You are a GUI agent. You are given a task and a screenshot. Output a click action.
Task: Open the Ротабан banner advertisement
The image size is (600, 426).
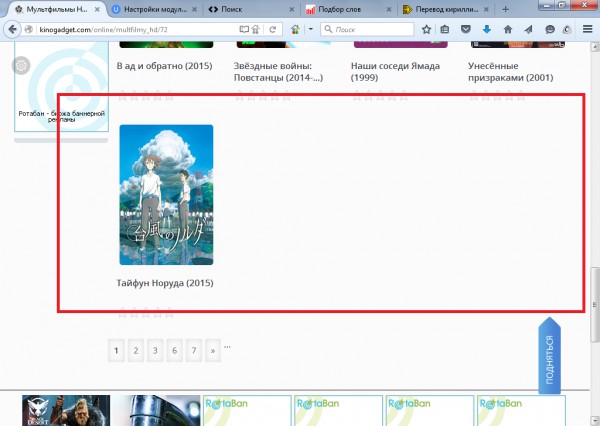[61, 86]
